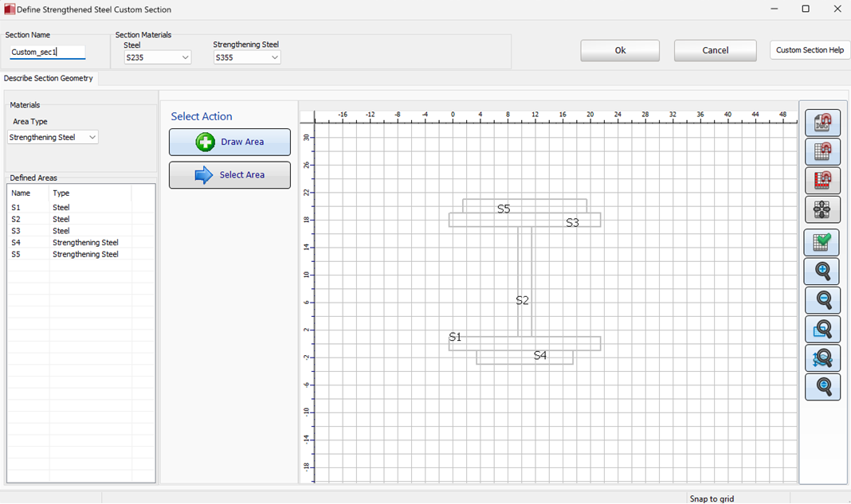Select the Describe Section Geometry tab
This screenshot has width=851, height=504.
click(x=49, y=78)
